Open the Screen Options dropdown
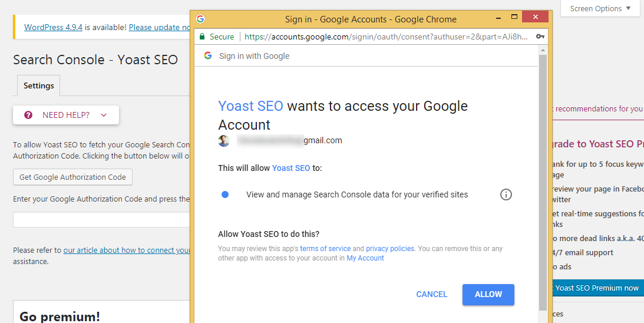 600,9
